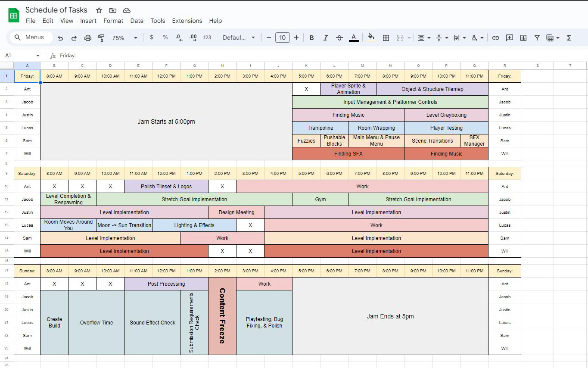Open text rotation dropdown

point(477,38)
